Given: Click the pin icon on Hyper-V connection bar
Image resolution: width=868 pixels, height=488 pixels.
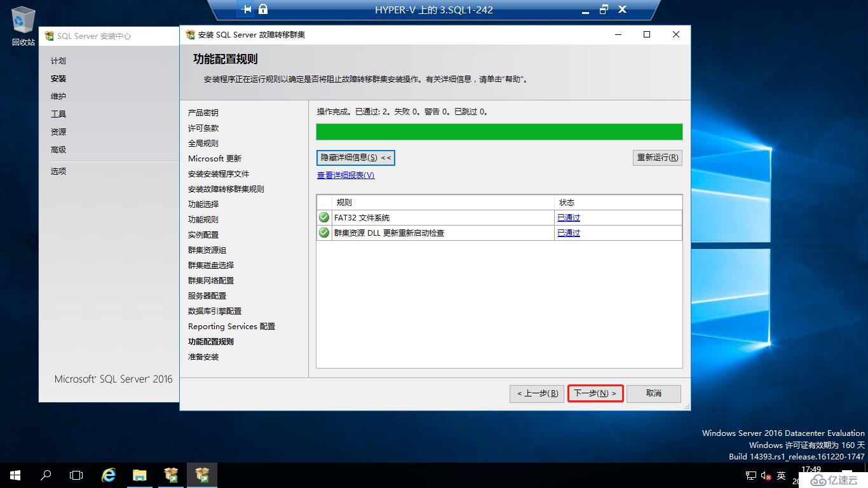Looking at the screenshot, I should click(247, 10).
